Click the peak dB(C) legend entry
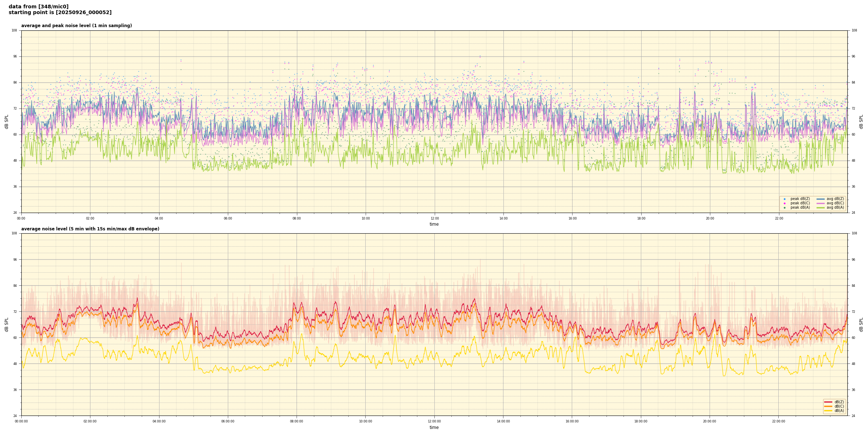The height and width of the screenshot is (434, 868). pos(800,203)
